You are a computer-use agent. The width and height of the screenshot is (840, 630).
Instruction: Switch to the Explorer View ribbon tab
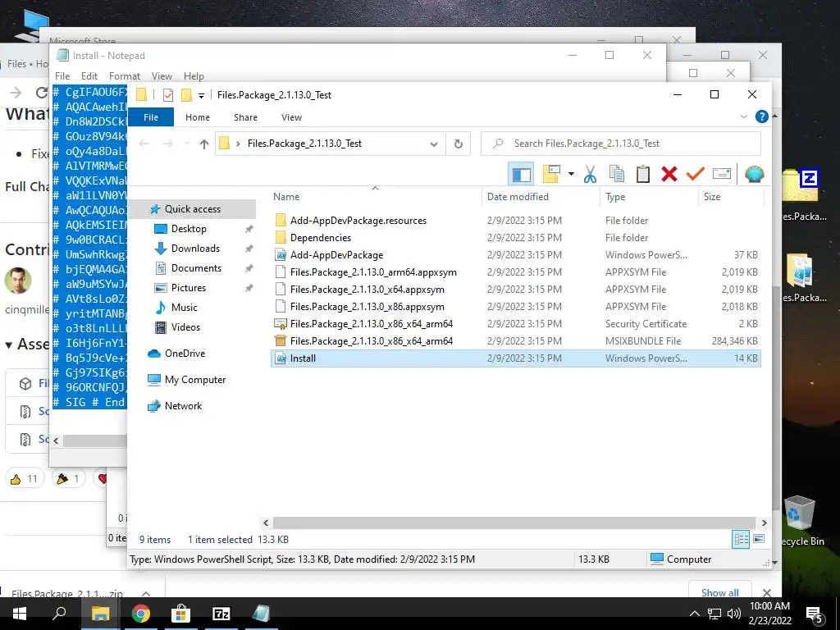pyautogui.click(x=291, y=117)
